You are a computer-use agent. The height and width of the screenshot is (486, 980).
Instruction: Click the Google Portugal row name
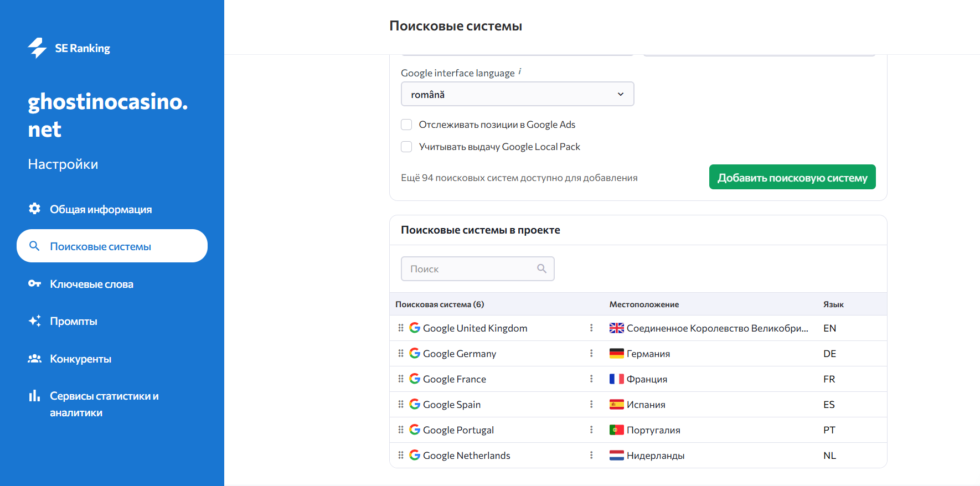[x=458, y=430]
